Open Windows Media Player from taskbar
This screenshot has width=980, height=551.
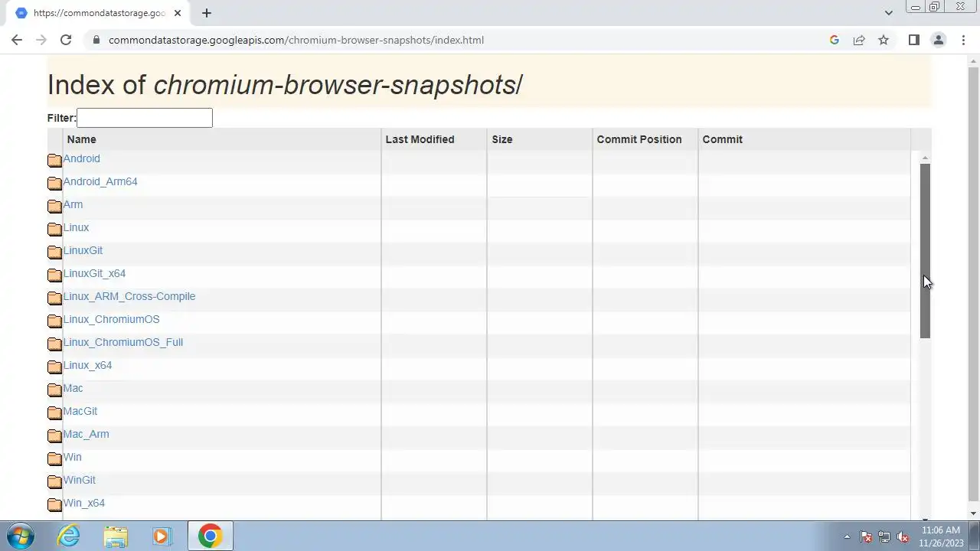(x=162, y=536)
